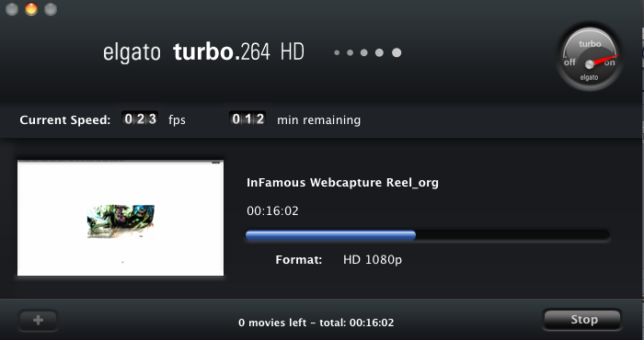Click the InFamous Webcapture Reel_org title
Image resolution: width=644 pixels, height=340 pixels.
pyautogui.click(x=342, y=183)
